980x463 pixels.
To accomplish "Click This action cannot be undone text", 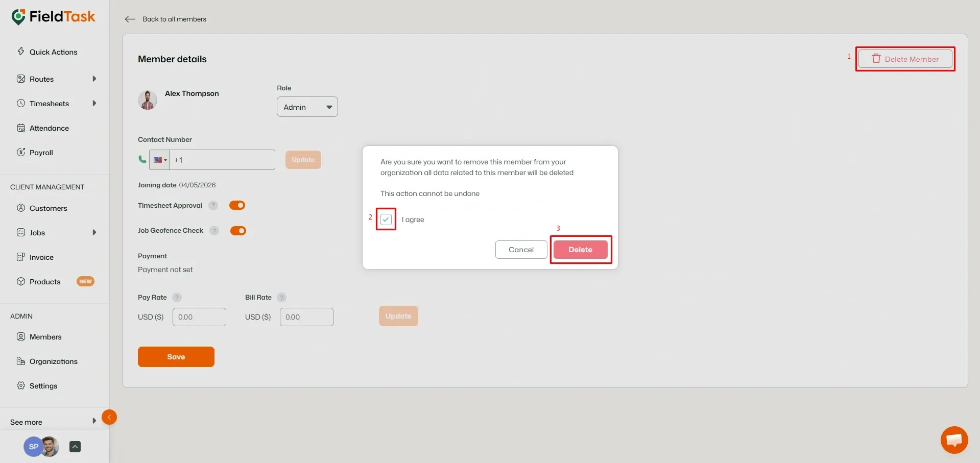I will 430,193.
